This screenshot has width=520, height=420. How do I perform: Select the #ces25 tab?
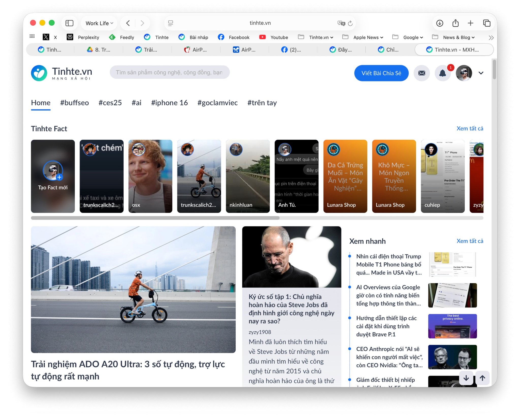110,103
